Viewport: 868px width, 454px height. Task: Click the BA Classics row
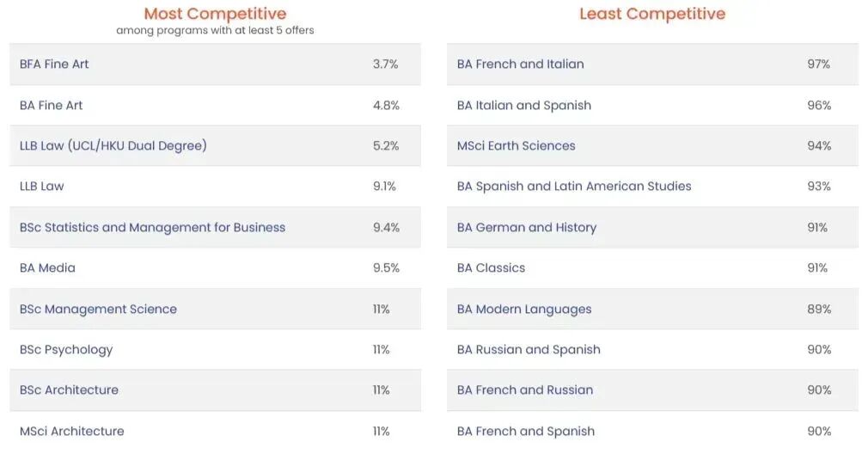tap(491, 268)
